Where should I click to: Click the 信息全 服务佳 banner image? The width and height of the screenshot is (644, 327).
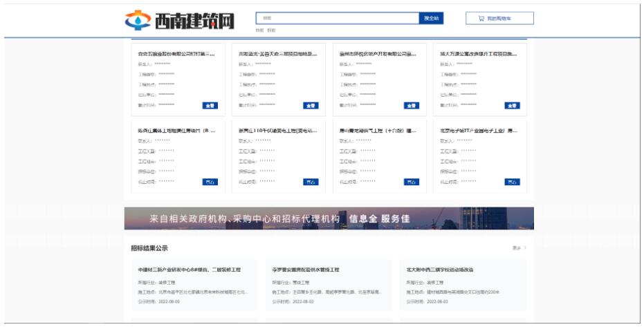(x=329, y=218)
